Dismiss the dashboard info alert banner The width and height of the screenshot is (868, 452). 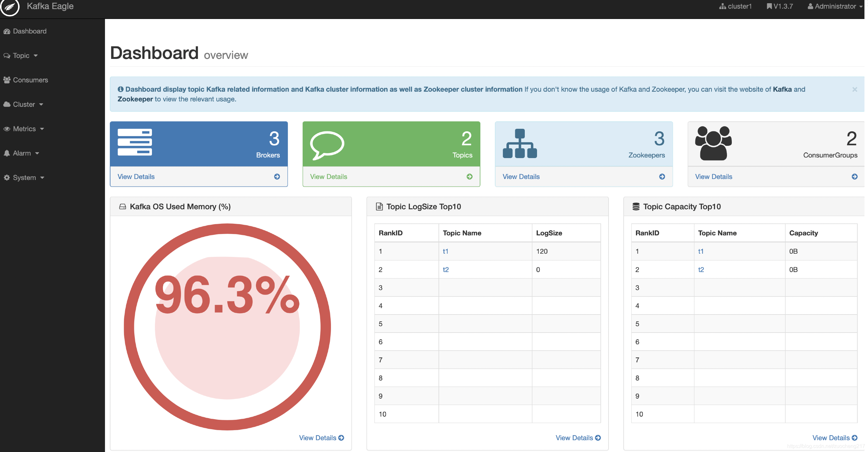tap(854, 89)
